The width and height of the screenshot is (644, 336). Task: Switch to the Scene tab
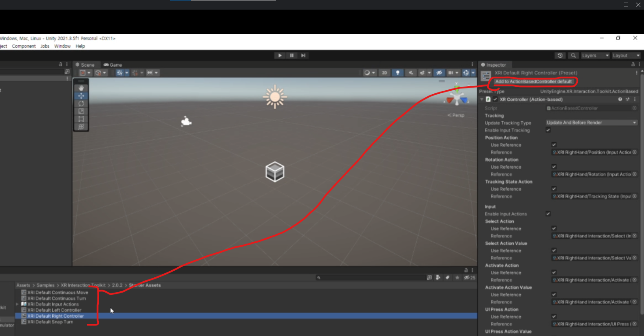pyautogui.click(x=85, y=65)
